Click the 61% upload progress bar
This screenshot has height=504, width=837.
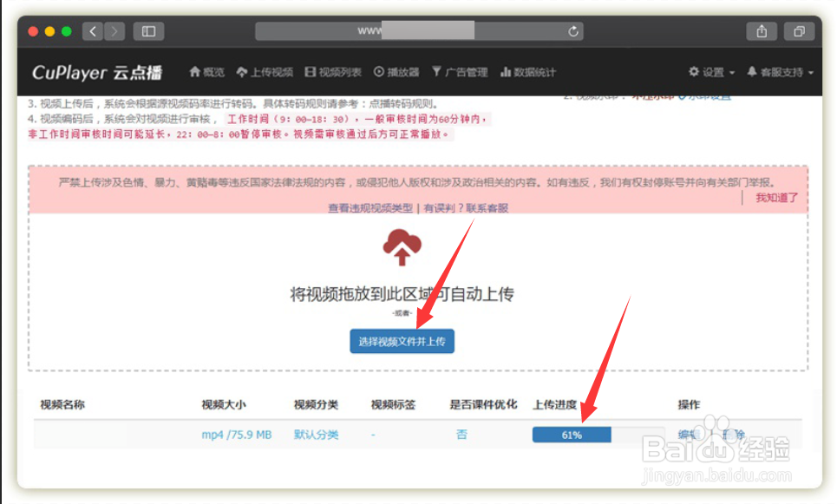[x=571, y=434]
